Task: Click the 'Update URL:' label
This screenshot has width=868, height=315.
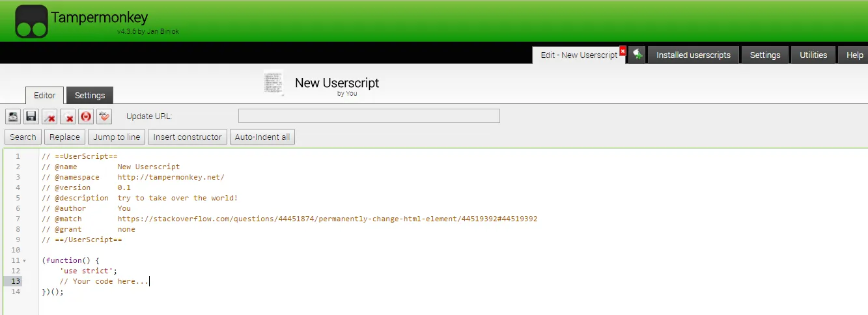Action: [149, 116]
